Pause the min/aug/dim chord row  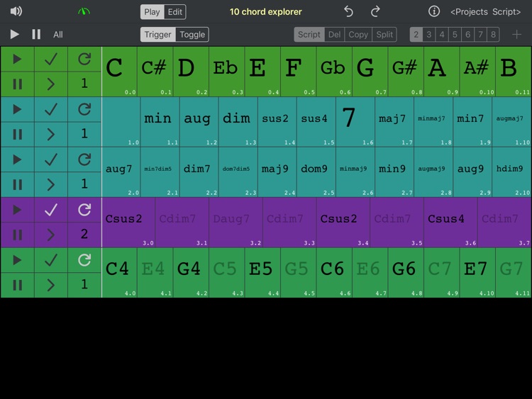coord(17,134)
